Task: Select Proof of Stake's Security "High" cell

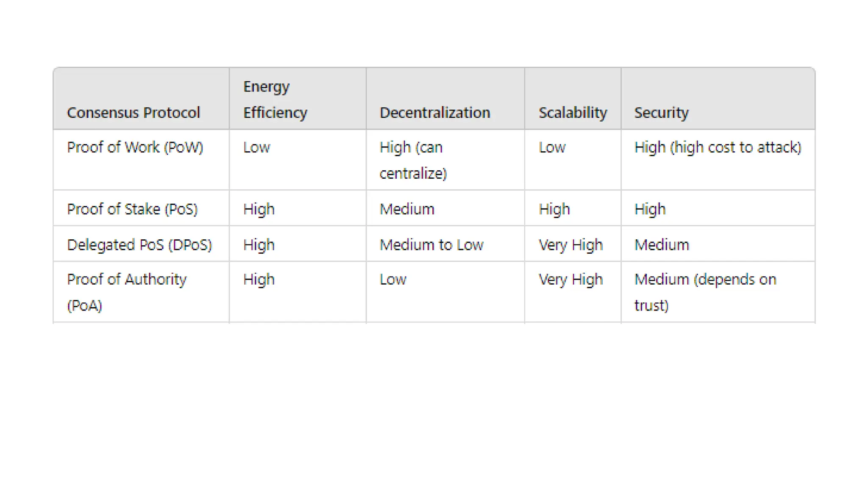Action: (x=650, y=209)
